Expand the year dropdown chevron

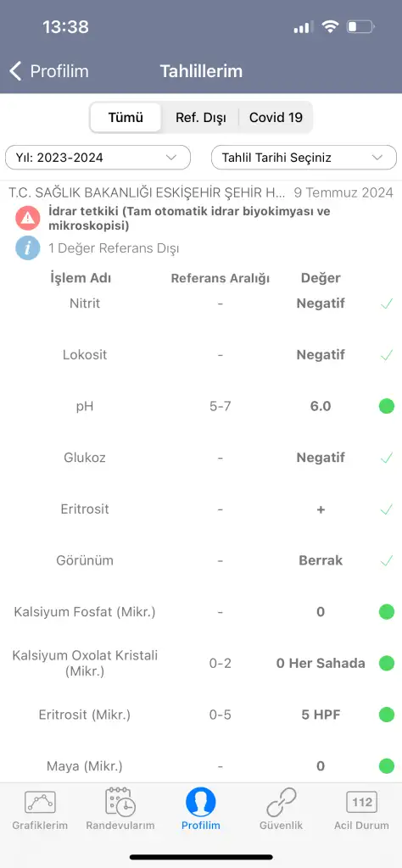[171, 157]
